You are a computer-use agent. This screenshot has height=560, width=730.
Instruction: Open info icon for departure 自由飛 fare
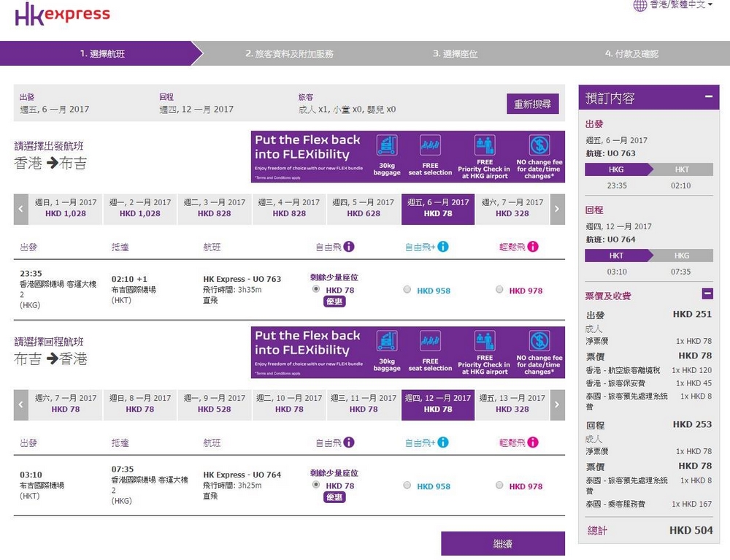tap(349, 247)
